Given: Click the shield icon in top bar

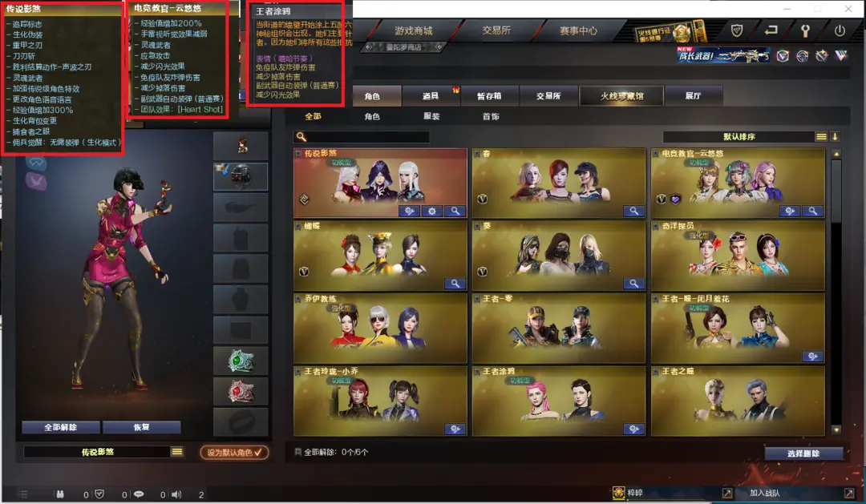Looking at the screenshot, I should pyautogui.click(x=737, y=31).
